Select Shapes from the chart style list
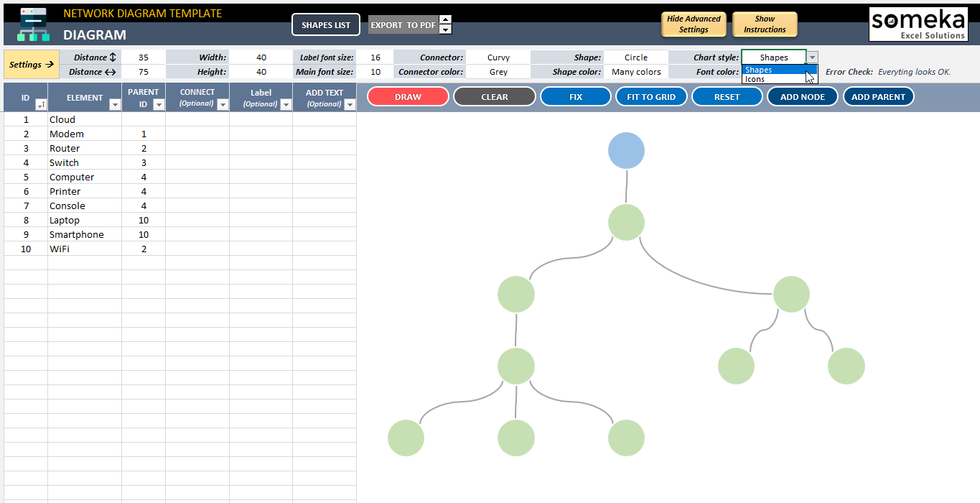980x503 pixels. pos(760,70)
